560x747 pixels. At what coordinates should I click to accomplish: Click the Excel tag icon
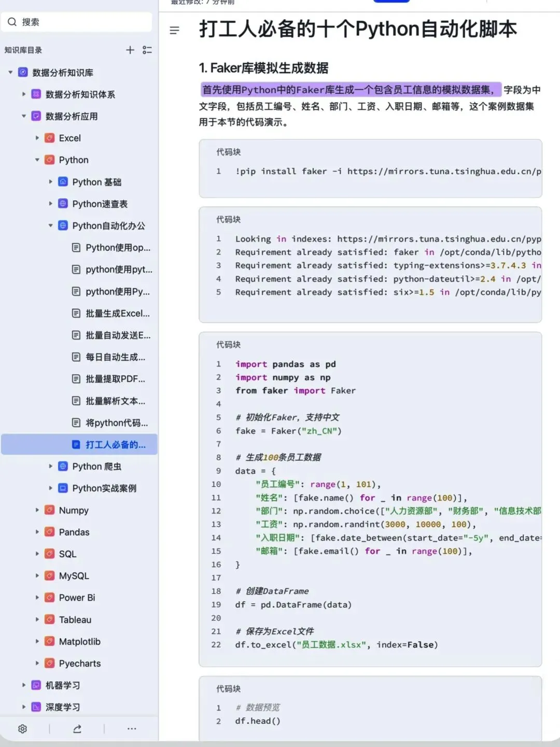pos(49,138)
